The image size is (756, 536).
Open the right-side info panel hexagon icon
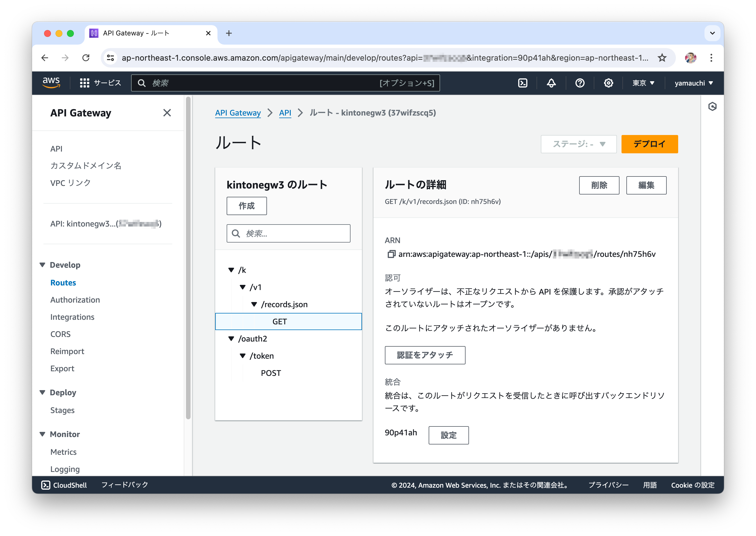[x=712, y=107]
